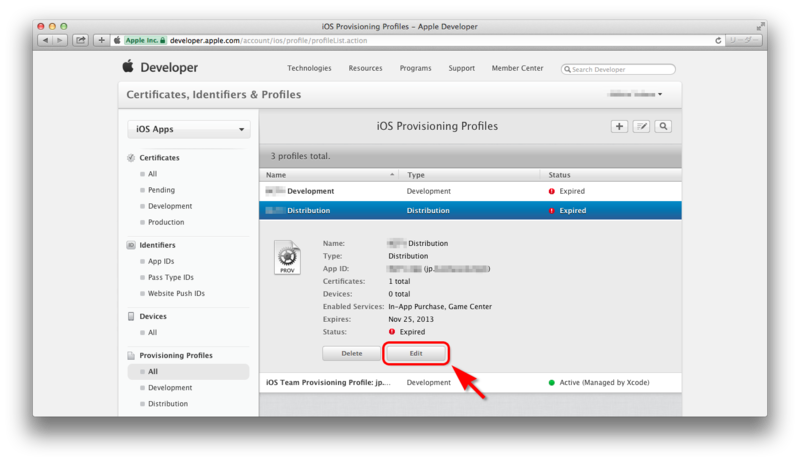Open Technologies in top navigation
The height and width of the screenshot is (462, 800).
pos(309,68)
